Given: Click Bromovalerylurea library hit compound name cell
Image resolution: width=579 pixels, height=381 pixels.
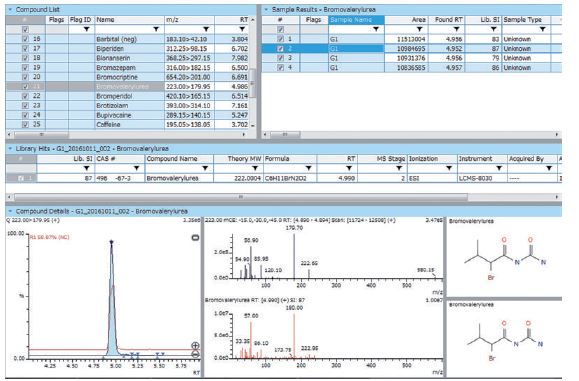Looking at the screenshot, I should [x=179, y=178].
